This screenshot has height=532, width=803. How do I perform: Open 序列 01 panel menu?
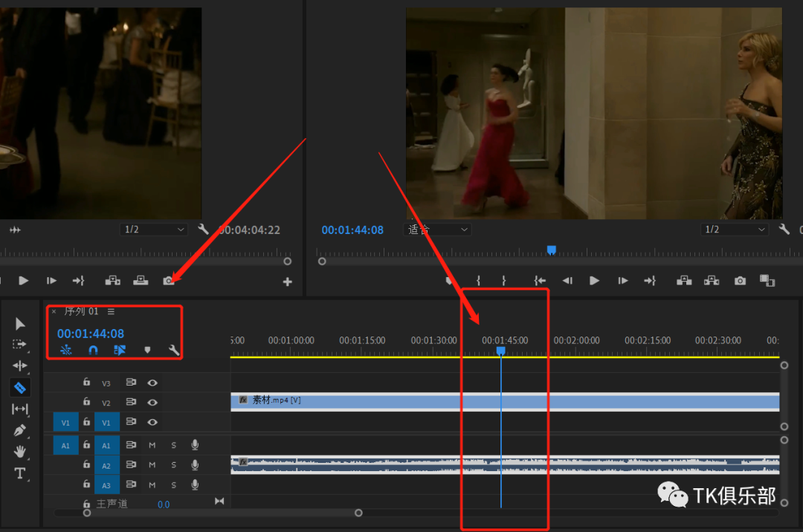111,311
